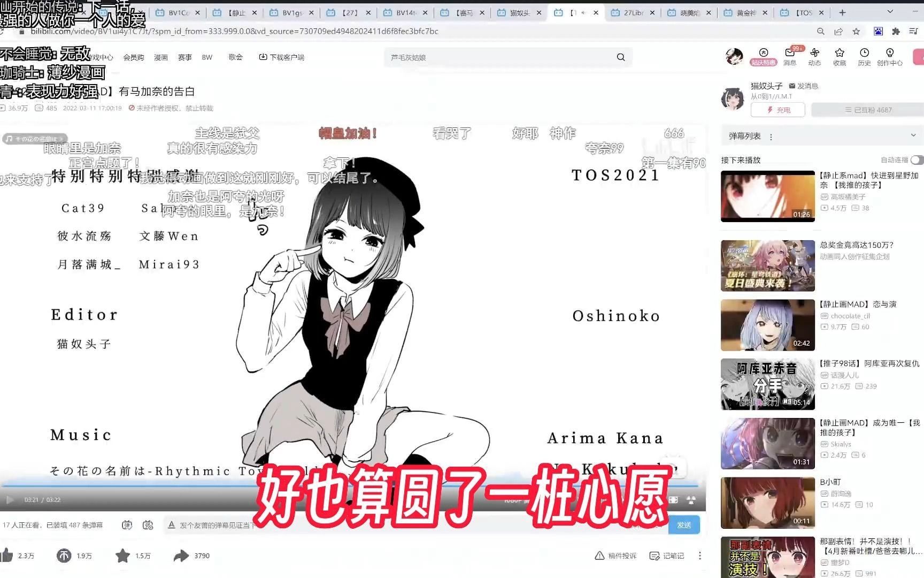Open the 已互粉 4687 follow menu
The image size is (924, 578).
(868, 110)
